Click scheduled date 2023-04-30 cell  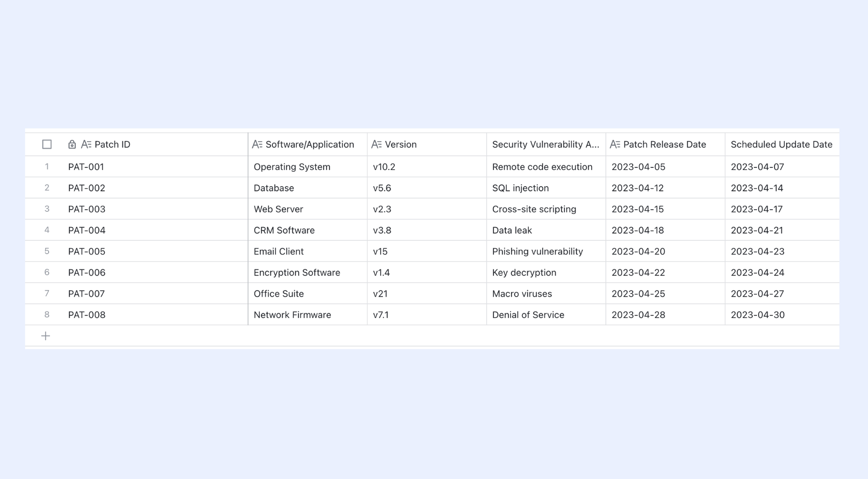782,315
